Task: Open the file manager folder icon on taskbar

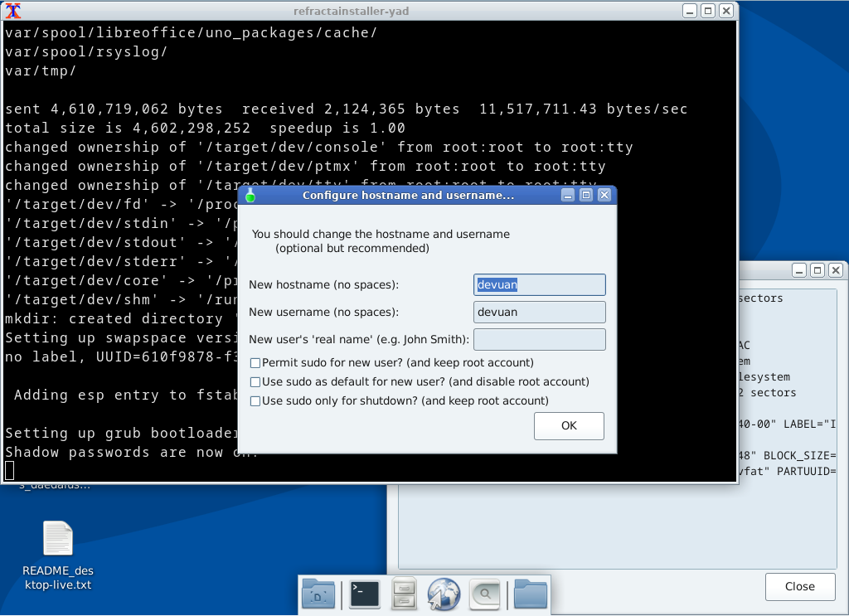Action: [530, 594]
